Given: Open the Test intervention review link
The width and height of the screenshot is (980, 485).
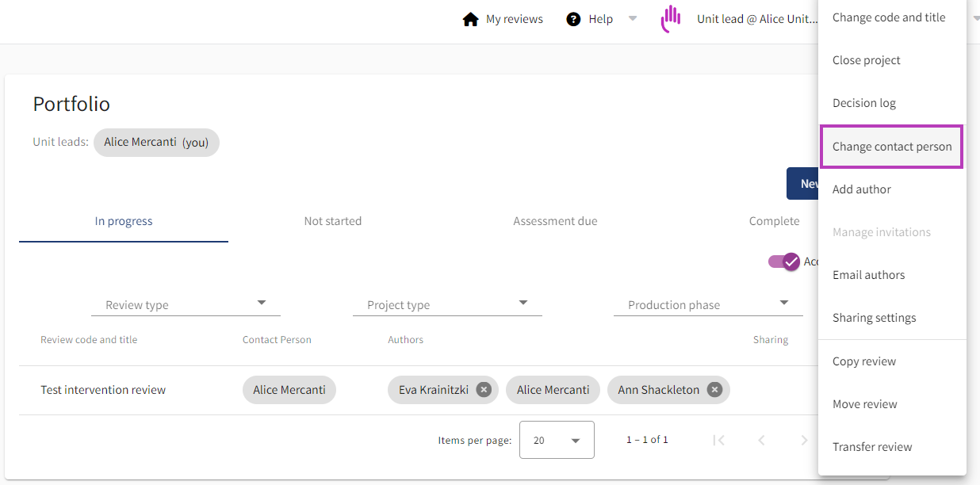Looking at the screenshot, I should 103,390.
